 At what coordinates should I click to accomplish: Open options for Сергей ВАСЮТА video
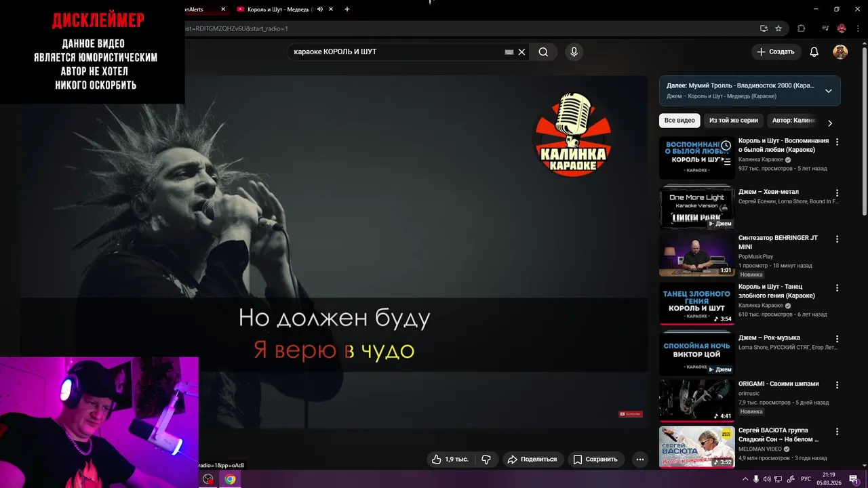(x=837, y=432)
